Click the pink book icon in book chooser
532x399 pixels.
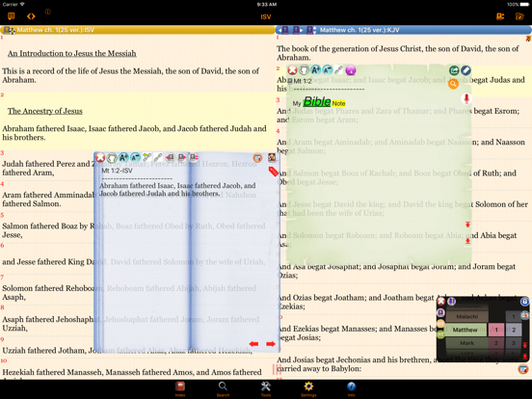[x=440, y=312]
